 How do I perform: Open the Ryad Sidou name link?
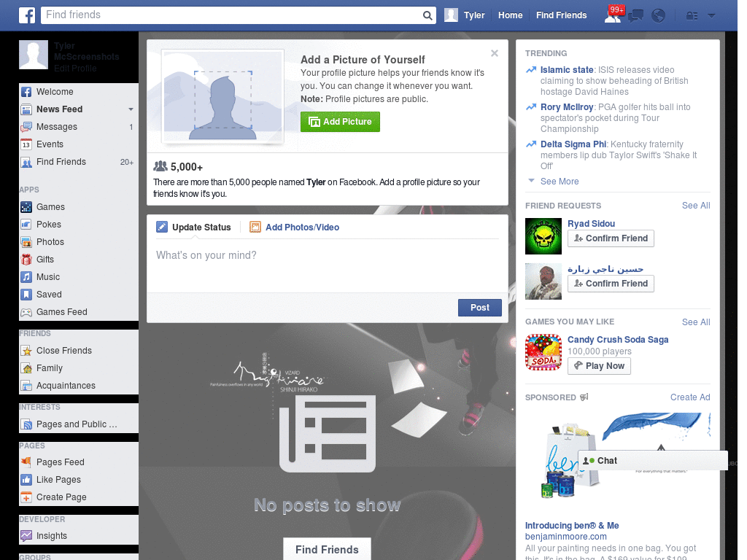tap(591, 224)
